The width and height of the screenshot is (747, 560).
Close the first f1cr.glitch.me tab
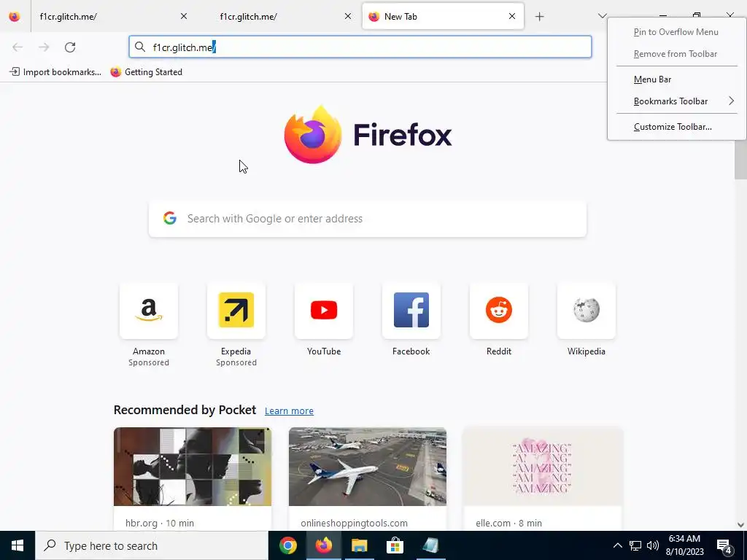(x=184, y=16)
